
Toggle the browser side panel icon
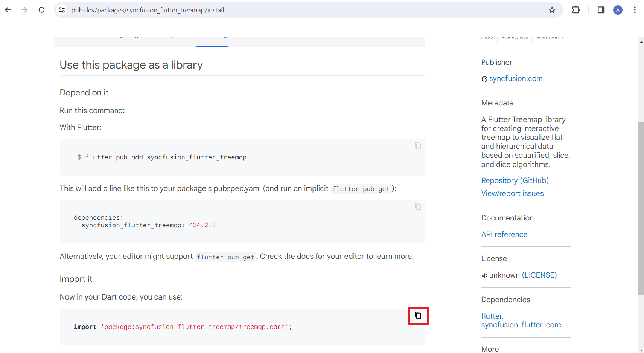click(601, 10)
